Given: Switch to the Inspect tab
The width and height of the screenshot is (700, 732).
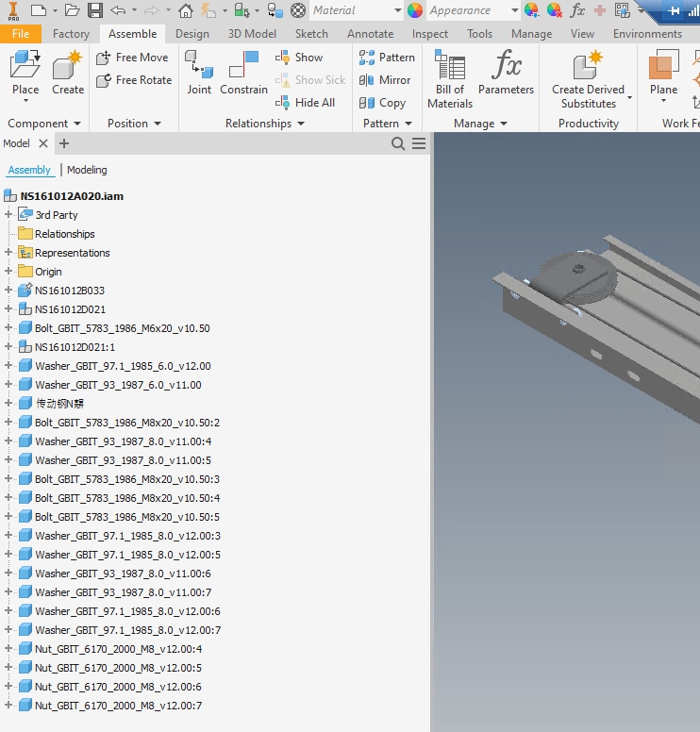Looking at the screenshot, I should point(429,34).
